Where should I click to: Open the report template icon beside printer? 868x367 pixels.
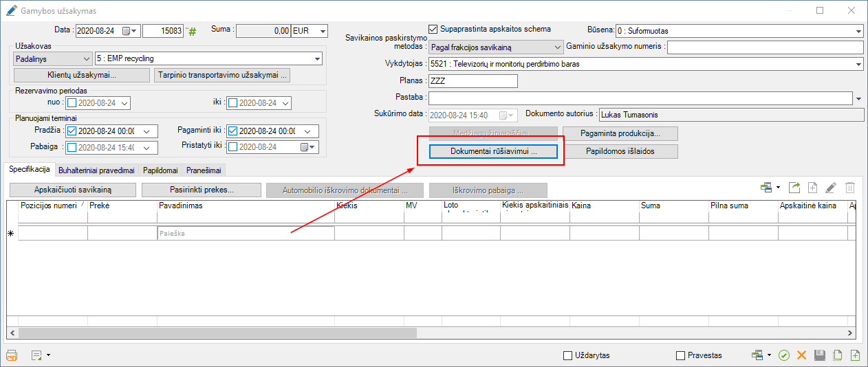(x=36, y=355)
